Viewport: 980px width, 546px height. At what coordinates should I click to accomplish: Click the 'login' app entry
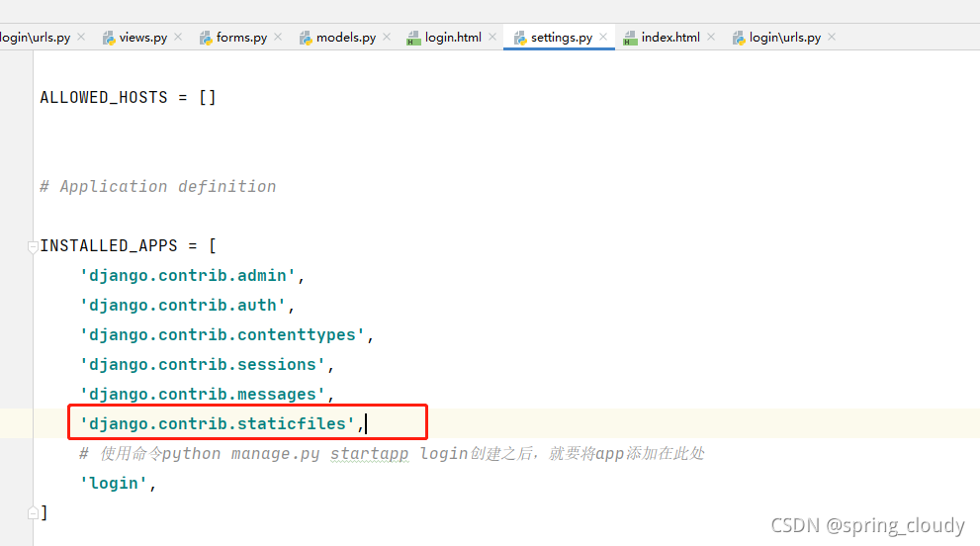point(118,484)
